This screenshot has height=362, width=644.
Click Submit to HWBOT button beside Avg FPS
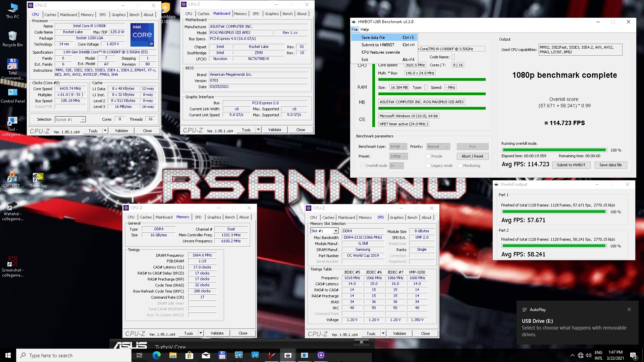click(x=571, y=165)
